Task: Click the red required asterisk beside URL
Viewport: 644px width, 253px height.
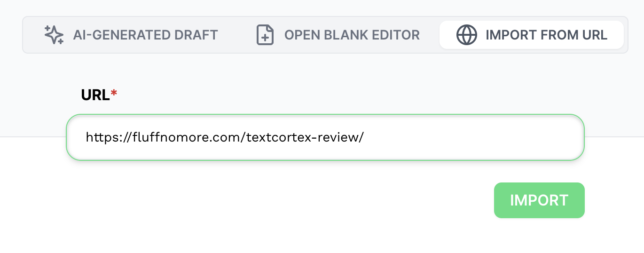Action: pyautogui.click(x=114, y=93)
